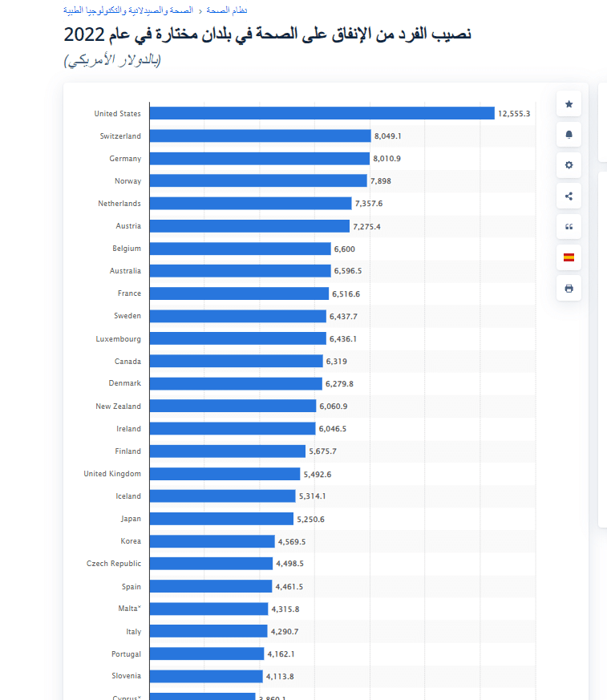Open chart settings with the gear icon
Viewport: 607px width, 700px height.
point(569,165)
